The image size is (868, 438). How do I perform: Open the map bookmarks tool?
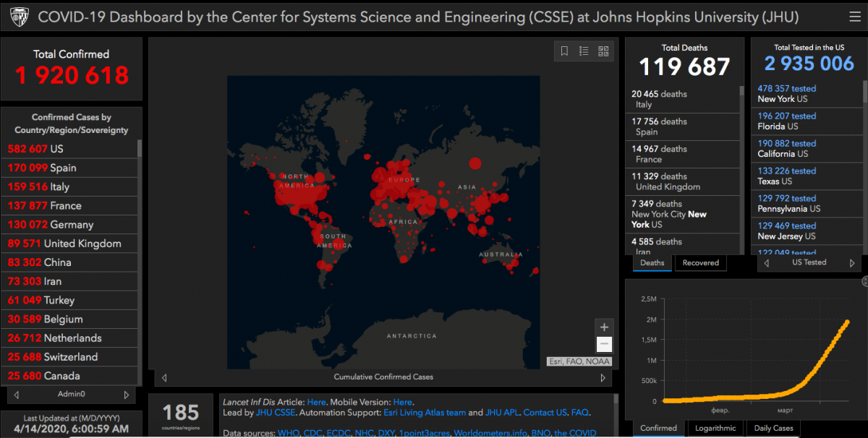[x=565, y=51]
